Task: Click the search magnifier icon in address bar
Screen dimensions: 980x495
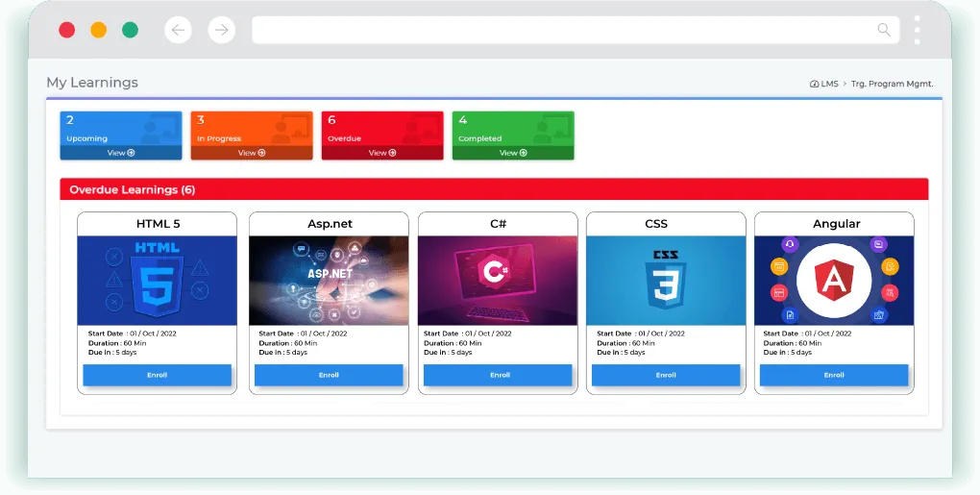Action: 884,30
